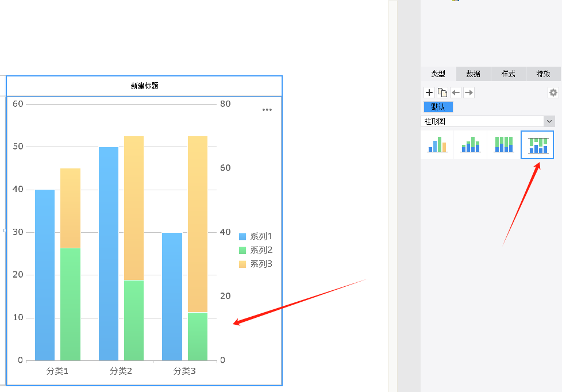This screenshot has width=562, height=392.
Task: Open the gear settings icon
Action: pyautogui.click(x=553, y=93)
